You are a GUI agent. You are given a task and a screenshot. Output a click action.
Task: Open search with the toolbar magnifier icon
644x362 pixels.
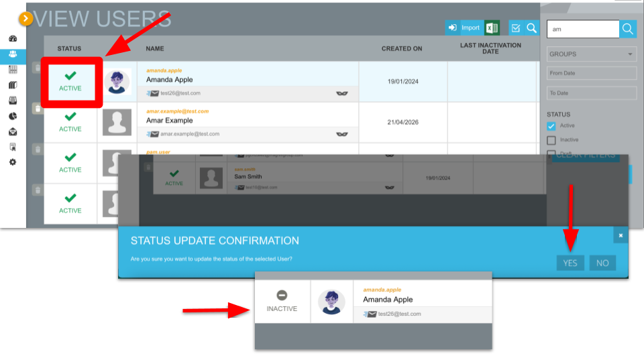[x=531, y=28]
